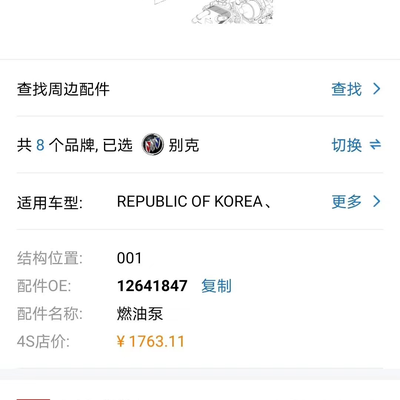This screenshot has height=400, width=400.
Task: Open the 查找周边配件 row
Action: pyautogui.click(x=200, y=89)
